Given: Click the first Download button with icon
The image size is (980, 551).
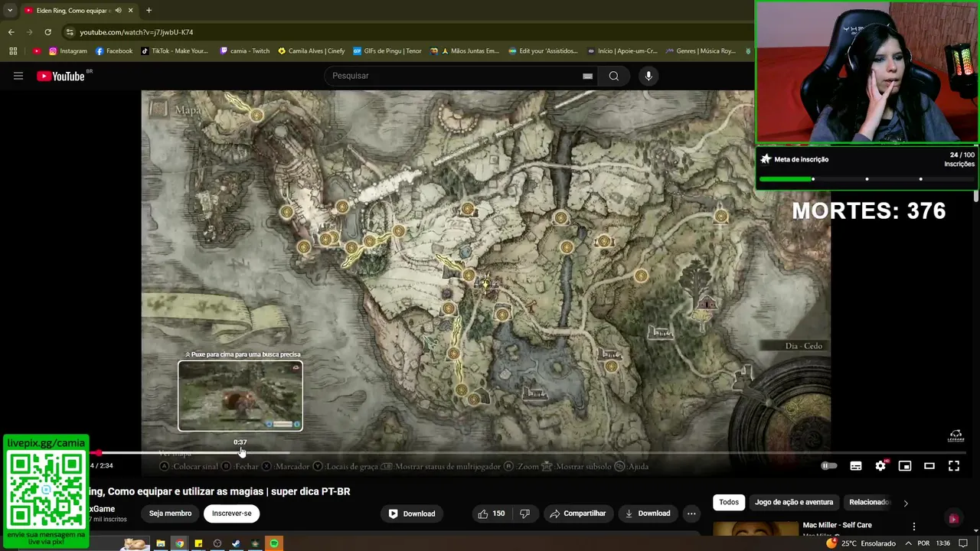Looking at the screenshot, I should point(412,514).
